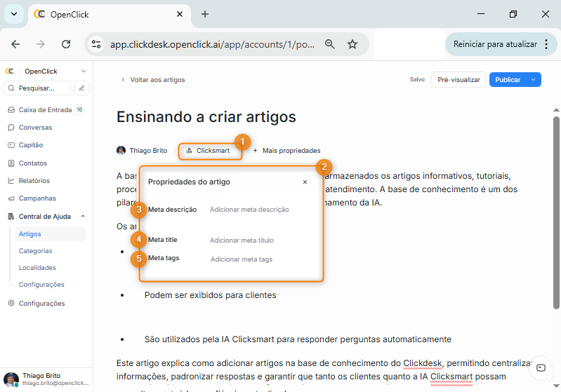Click the compose pencil icon beside search
This screenshot has height=392, width=561.
tap(82, 88)
